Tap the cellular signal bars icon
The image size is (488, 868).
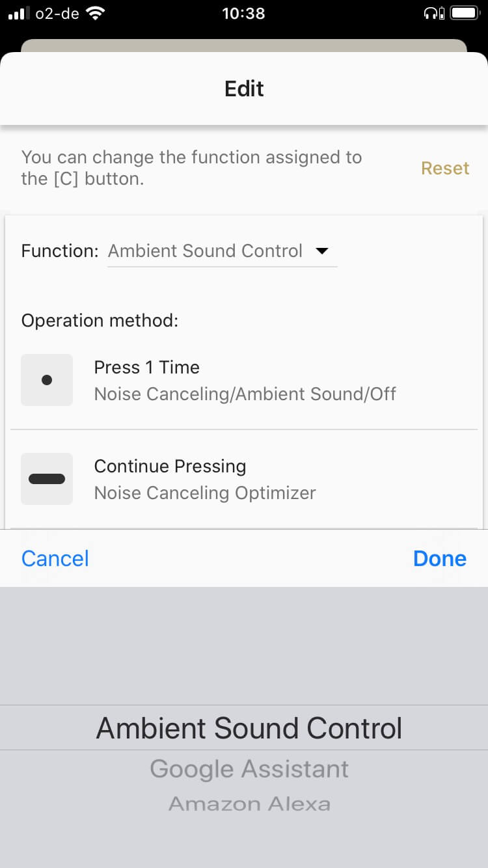pyautogui.click(x=19, y=13)
